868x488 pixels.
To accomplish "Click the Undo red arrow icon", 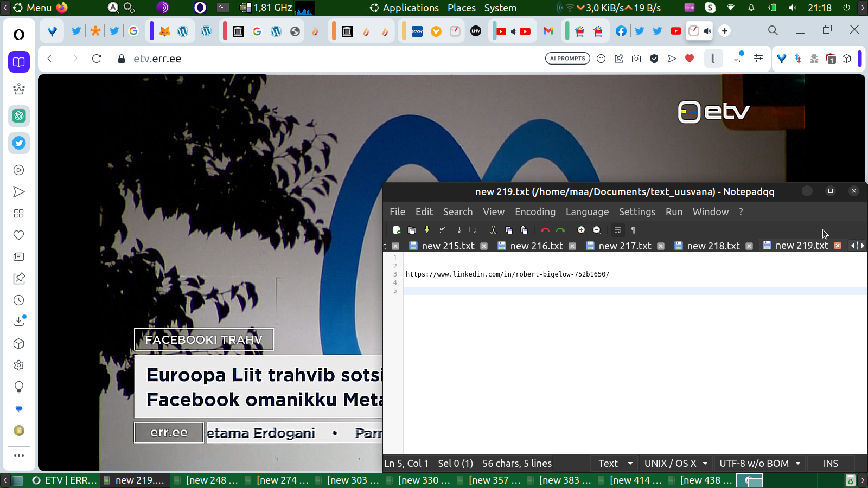I will click(x=545, y=230).
